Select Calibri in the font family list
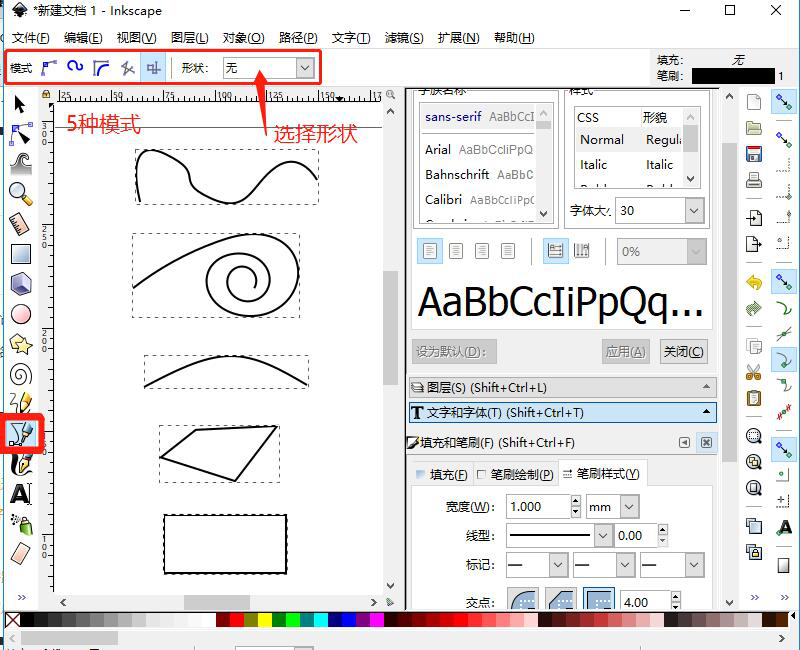Screen dimensions: 800x650 [445, 200]
